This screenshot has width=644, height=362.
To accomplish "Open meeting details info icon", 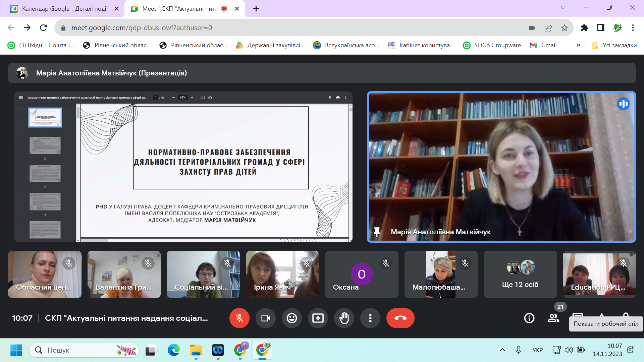I will pyautogui.click(x=529, y=318).
